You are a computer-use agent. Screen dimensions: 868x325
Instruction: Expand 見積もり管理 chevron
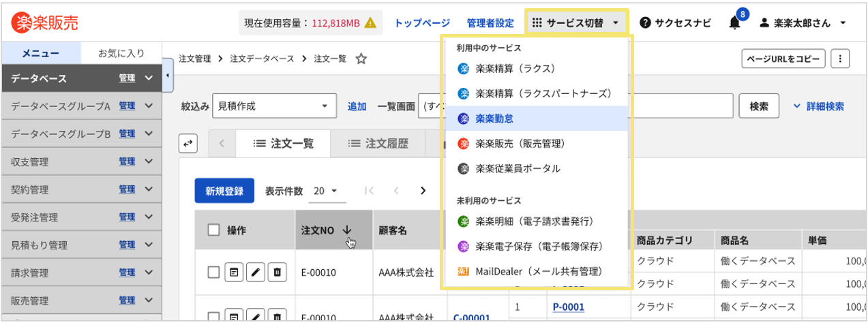tap(149, 245)
